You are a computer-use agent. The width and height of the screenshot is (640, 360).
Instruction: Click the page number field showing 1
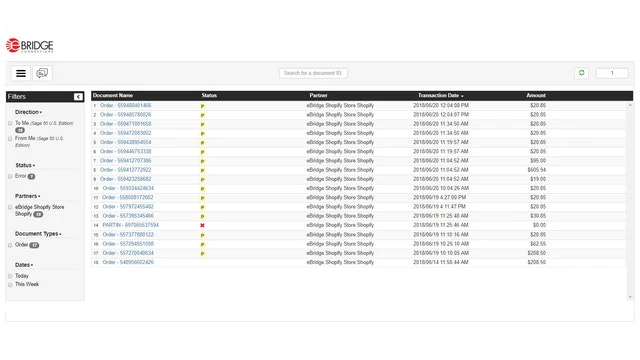(612, 73)
